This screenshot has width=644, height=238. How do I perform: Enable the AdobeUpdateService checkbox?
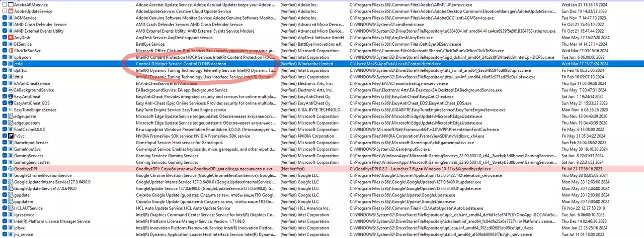tap(5, 11)
